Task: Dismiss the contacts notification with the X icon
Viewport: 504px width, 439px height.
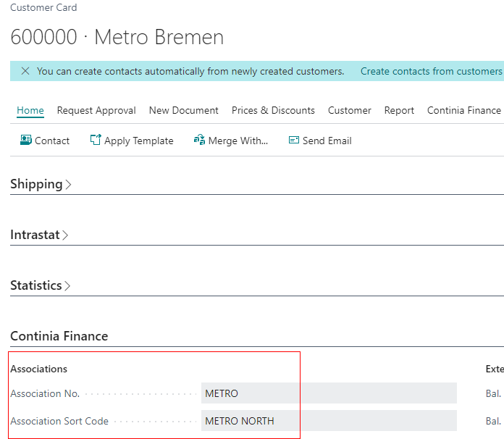Action: [25, 71]
